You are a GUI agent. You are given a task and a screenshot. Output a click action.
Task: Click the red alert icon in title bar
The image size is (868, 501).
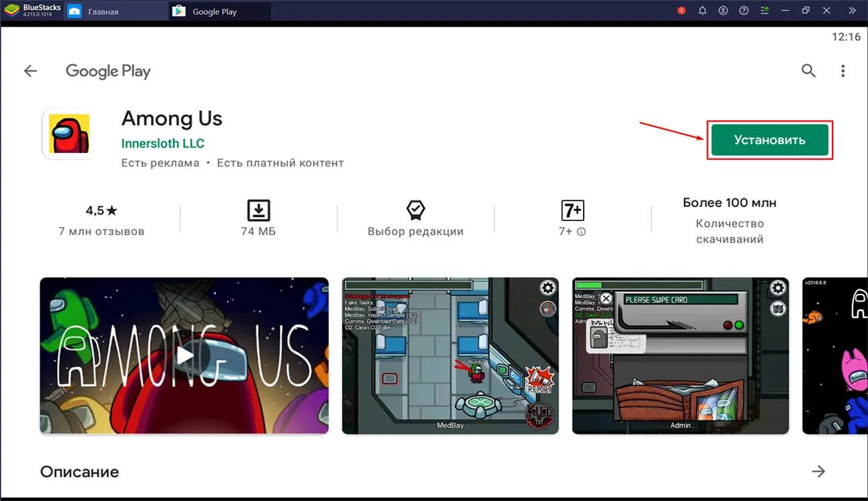tap(681, 11)
